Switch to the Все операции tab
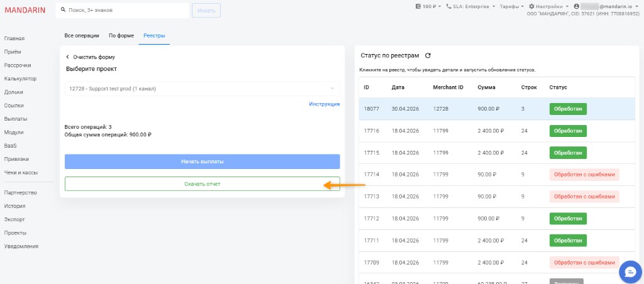 coord(82,36)
